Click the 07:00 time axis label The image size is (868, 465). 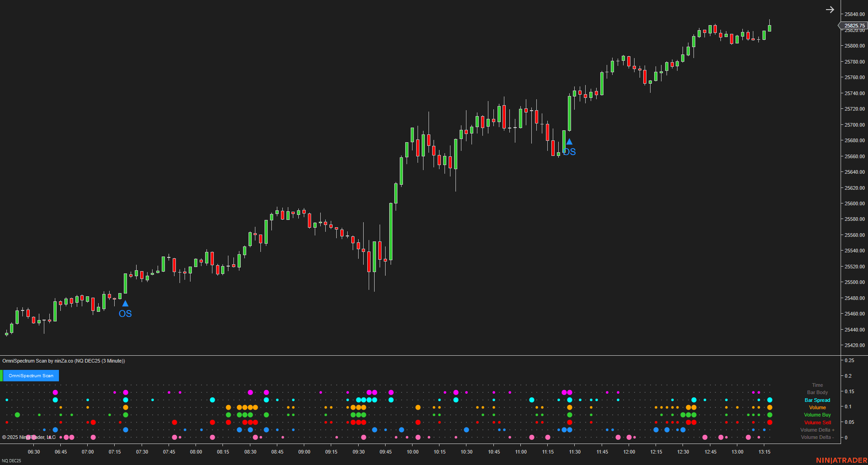point(88,452)
